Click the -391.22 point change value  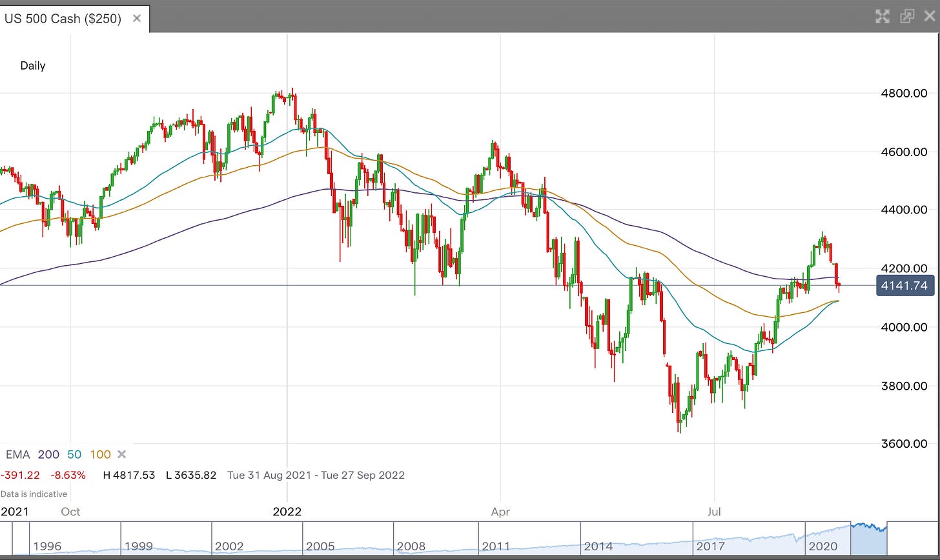[x=21, y=475]
